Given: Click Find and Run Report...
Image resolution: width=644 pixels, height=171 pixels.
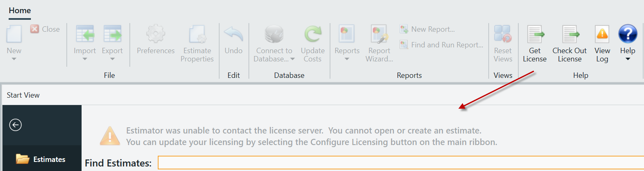Looking at the screenshot, I should (x=441, y=45).
